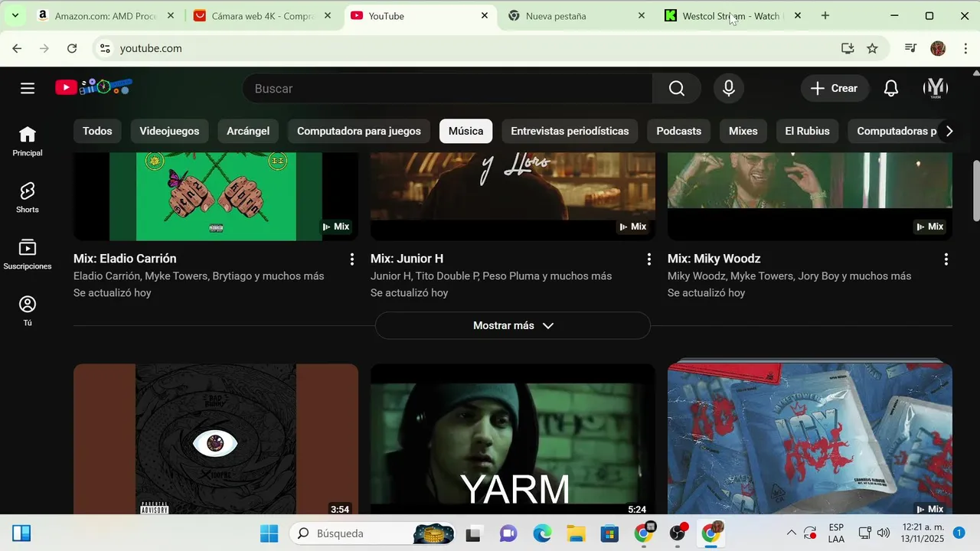980x551 pixels.
Task: Select the Entrevistas periodísticas chip
Action: click(570, 131)
